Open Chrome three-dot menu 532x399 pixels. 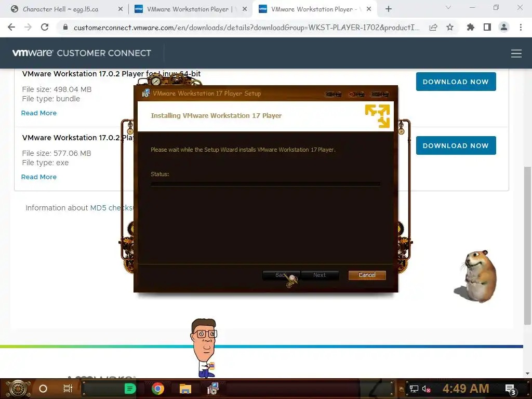coord(521,27)
